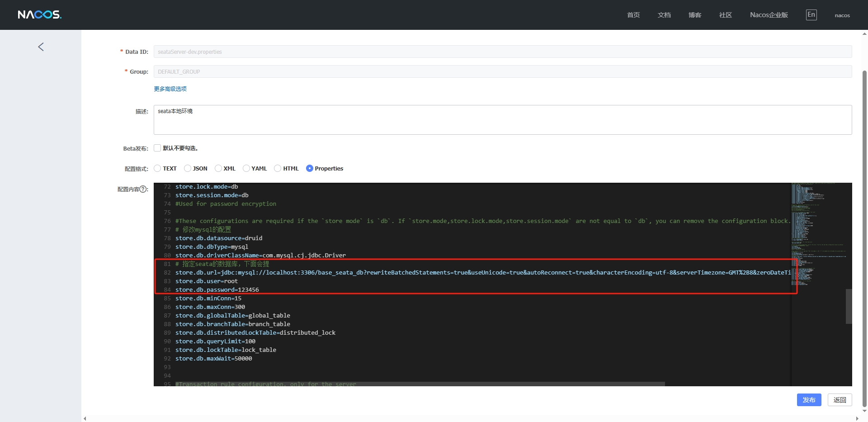Click the editor's vertical scrollbar thumb

click(849, 306)
